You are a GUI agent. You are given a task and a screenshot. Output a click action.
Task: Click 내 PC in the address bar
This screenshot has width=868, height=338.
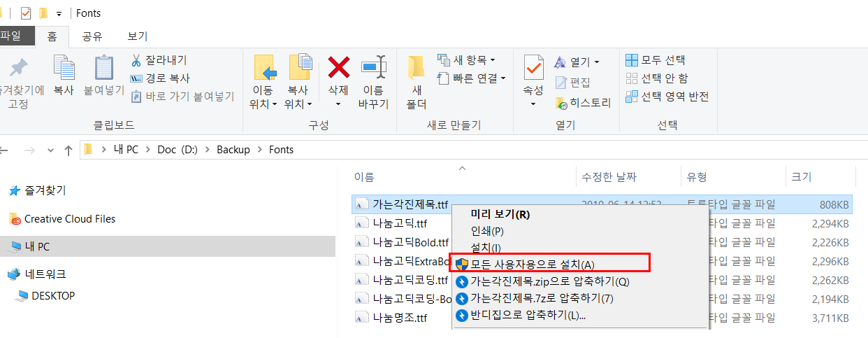coord(126,150)
